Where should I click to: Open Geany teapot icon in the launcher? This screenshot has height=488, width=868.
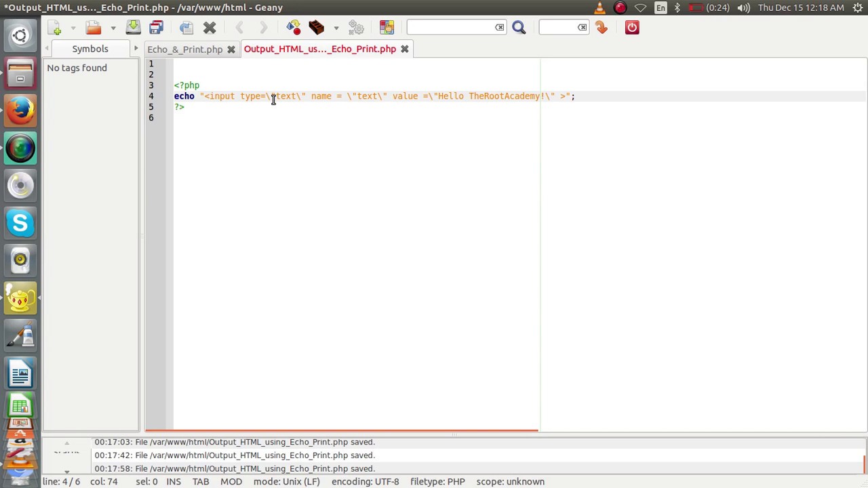[20, 298]
